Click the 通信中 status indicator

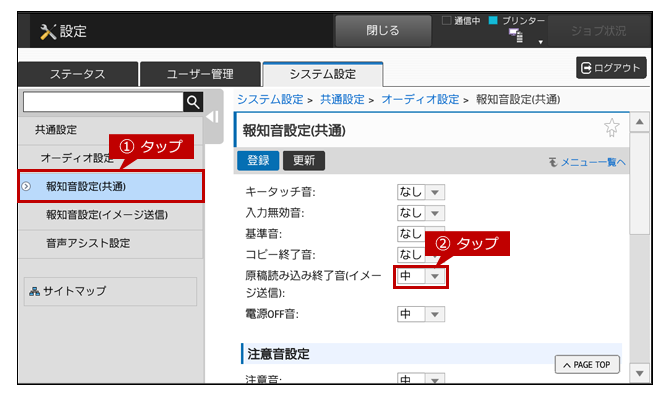point(461,21)
